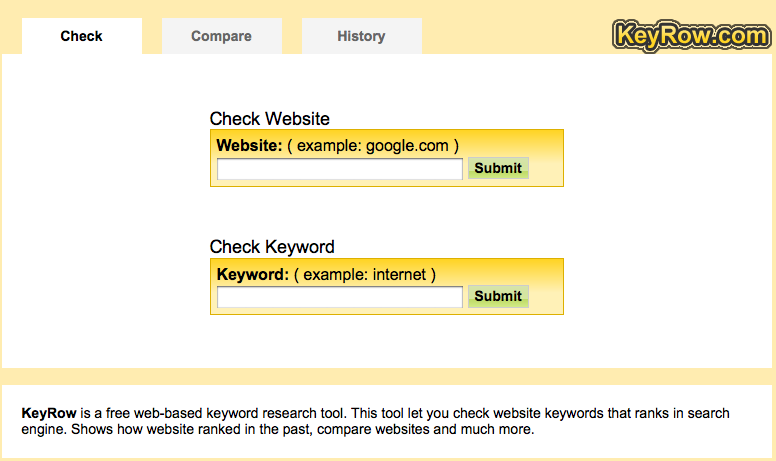Focus the Keyword text input field
The height and width of the screenshot is (461, 776).
340,297
